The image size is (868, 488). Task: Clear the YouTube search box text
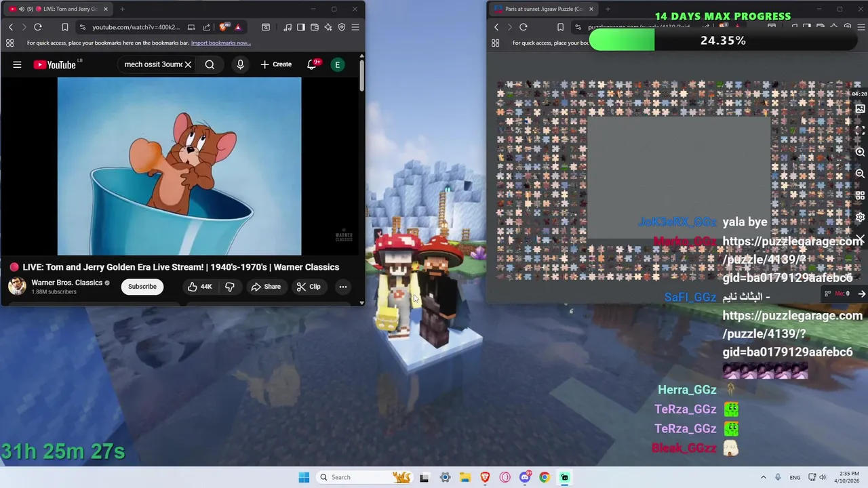[x=188, y=64]
